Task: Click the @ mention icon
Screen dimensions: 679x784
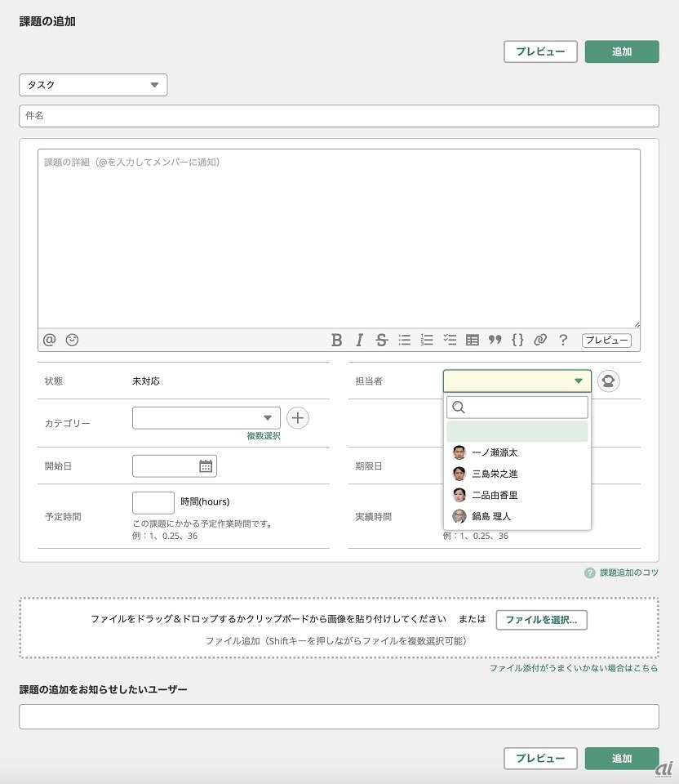Action: tap(50, 340)
